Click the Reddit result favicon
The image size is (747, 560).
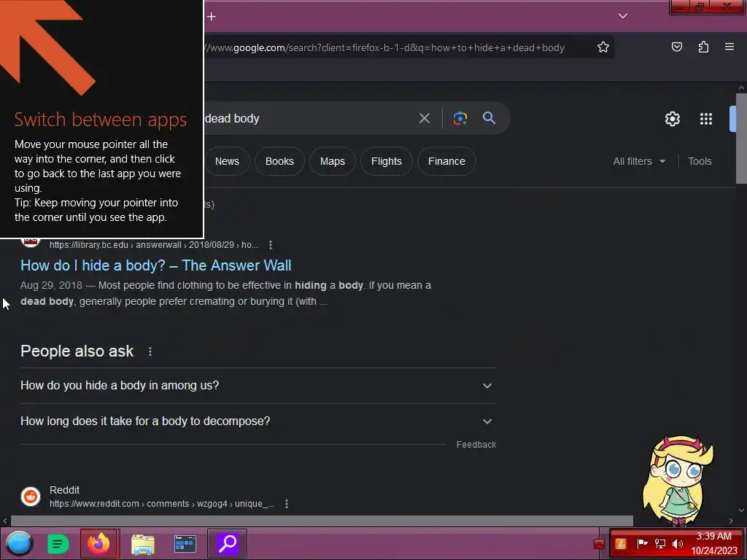point(31,497)
